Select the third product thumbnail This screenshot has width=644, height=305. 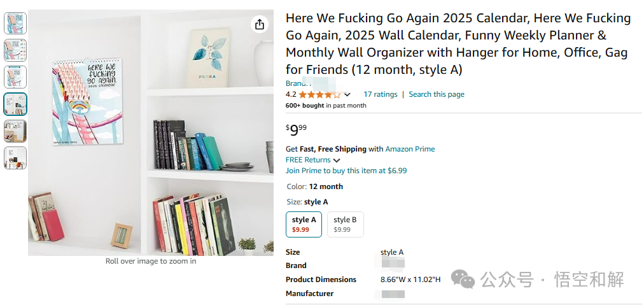pyautogui.click(x=15, y=76)
